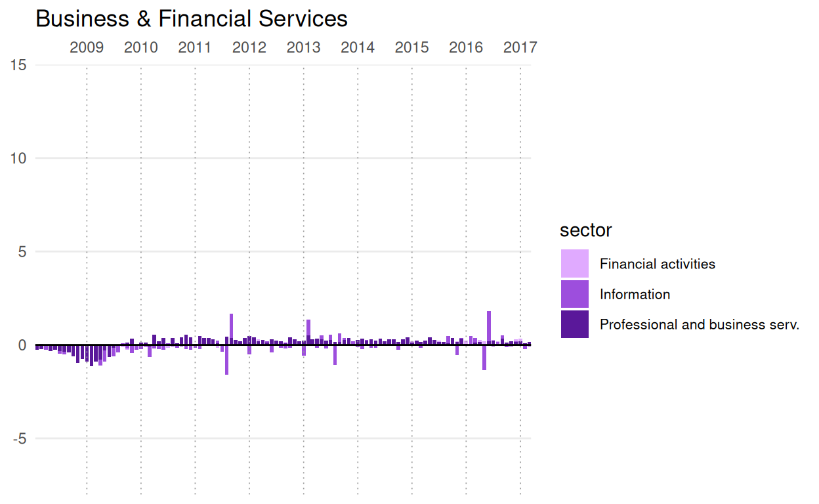Click the 2009 year label

point(87,47)
